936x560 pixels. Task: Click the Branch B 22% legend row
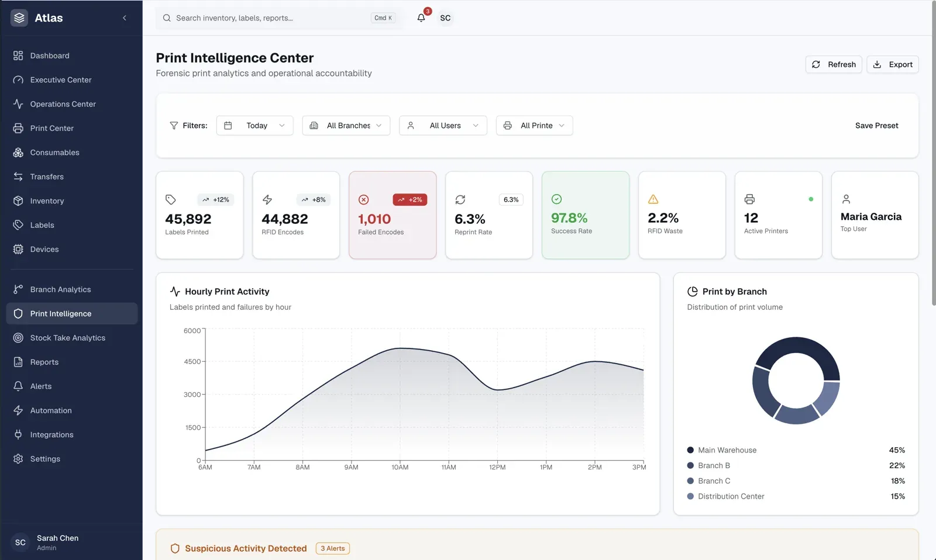(796, 466)
